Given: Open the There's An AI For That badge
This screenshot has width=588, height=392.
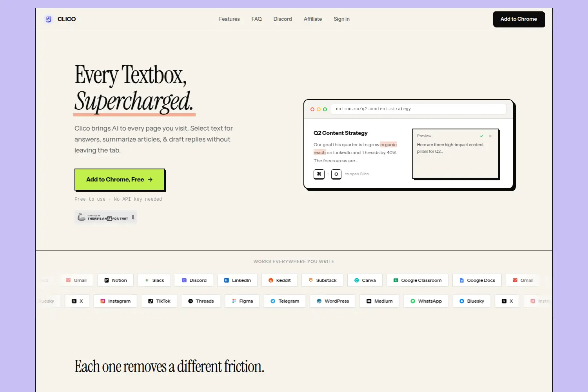Looking at the screenshot, I should [106, 217].
